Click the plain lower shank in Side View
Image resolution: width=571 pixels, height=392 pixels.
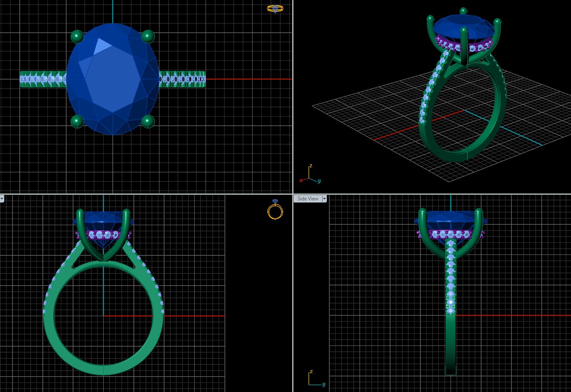(451, 344)
